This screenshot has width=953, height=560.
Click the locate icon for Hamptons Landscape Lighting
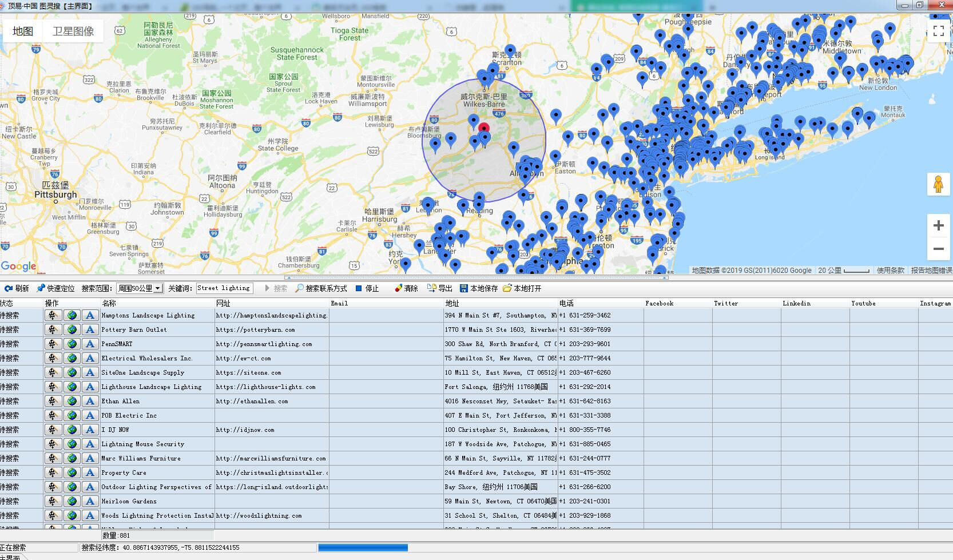pyautogui.click(x=53, y=315)
